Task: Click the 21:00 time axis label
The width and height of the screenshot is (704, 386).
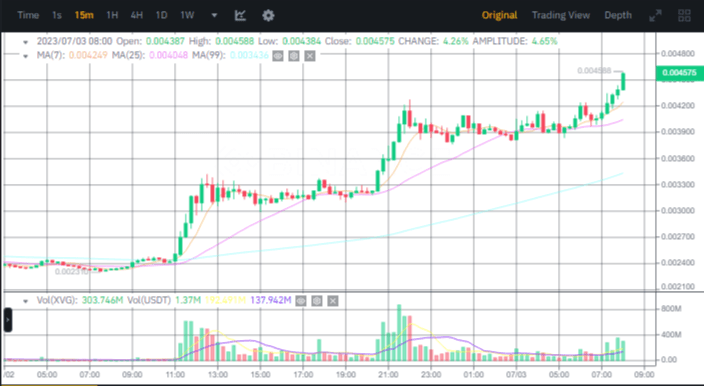Action: (x=388, y=374)
